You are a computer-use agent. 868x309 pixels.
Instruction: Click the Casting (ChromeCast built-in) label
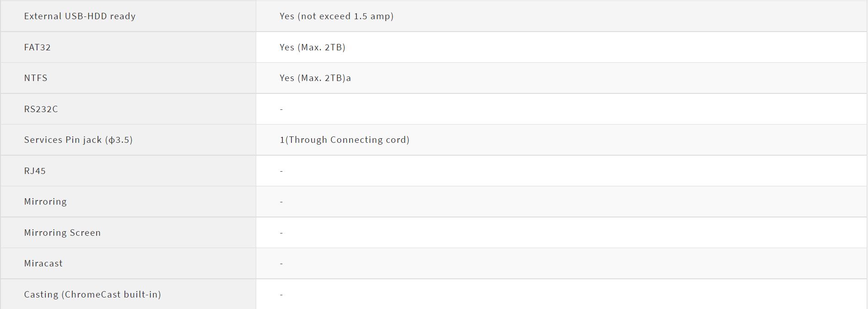pos(92,294)
